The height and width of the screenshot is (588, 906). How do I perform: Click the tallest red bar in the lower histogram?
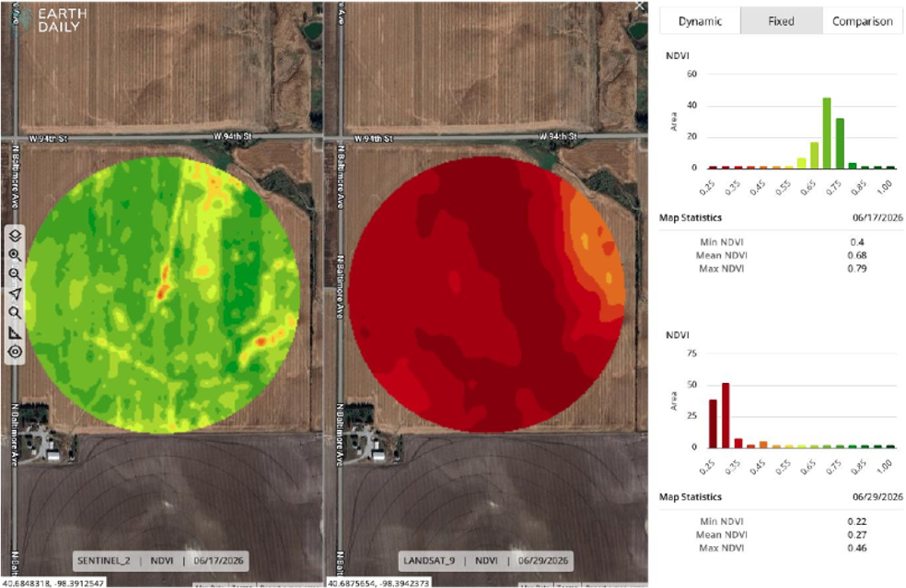(726, 416)
